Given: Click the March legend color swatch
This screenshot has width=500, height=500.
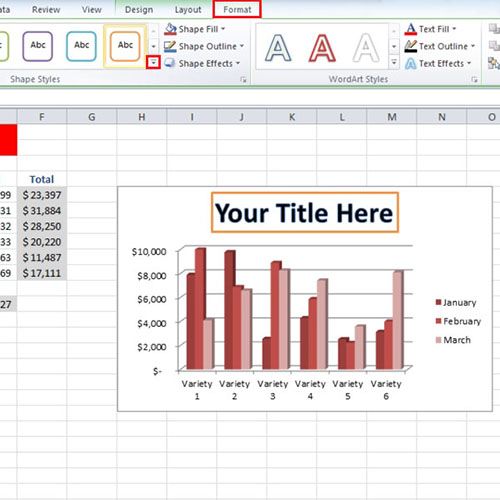Looking at the screenshot, I should coord(439,340).
